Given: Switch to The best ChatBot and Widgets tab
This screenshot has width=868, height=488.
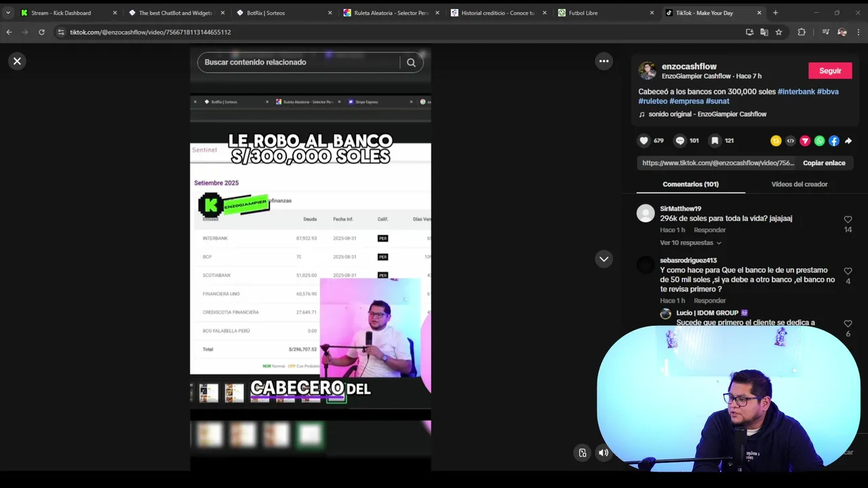Looking at the screenshot, I should click(175, 13).
